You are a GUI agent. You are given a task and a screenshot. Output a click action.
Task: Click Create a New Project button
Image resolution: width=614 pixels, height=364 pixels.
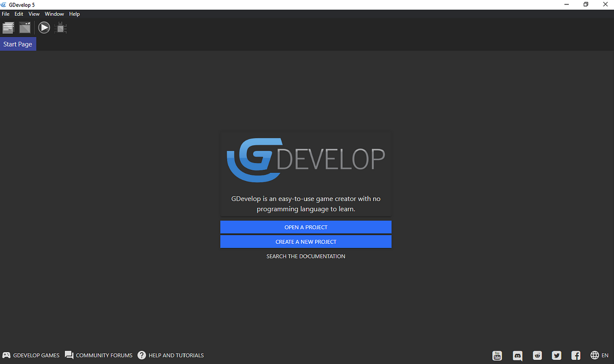click(x=306, y=242)
